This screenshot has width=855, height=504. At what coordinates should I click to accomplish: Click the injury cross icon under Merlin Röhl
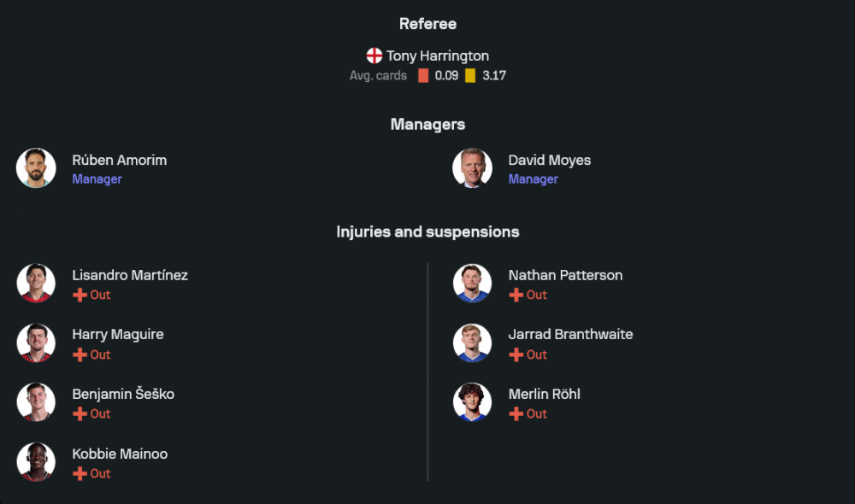[516, 413]
